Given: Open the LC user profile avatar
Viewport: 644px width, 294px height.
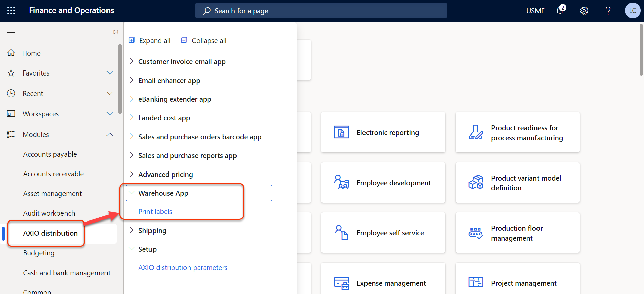Looking at the screenshot, I should tap(632, 11).
